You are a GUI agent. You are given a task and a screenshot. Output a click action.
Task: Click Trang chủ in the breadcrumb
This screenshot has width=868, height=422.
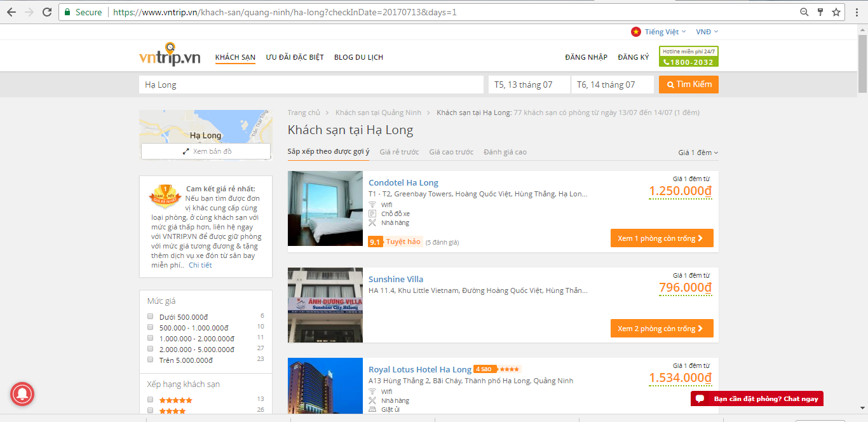tap(304, 112)
